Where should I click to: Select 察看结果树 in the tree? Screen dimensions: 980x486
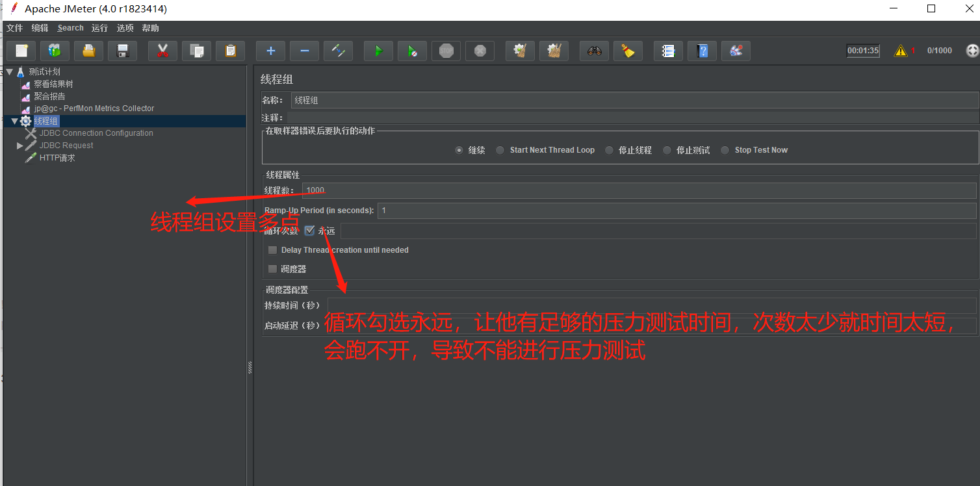pyautogui.click(x=53, y=84)
